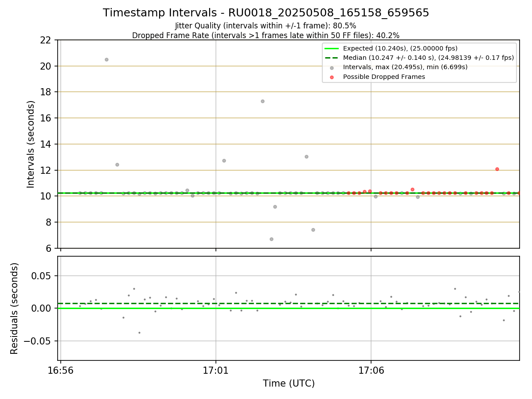Click the 'Possible Dropped Frames' legend entry

(384, 77)
